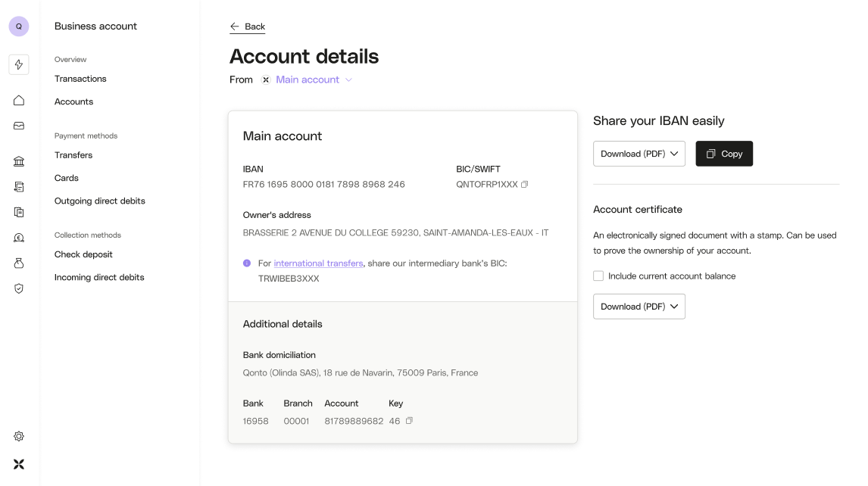Open Download (PDF) dropdown under Share IBAN
This screenshot has height=486, width=868.
(x=639, y=154)
